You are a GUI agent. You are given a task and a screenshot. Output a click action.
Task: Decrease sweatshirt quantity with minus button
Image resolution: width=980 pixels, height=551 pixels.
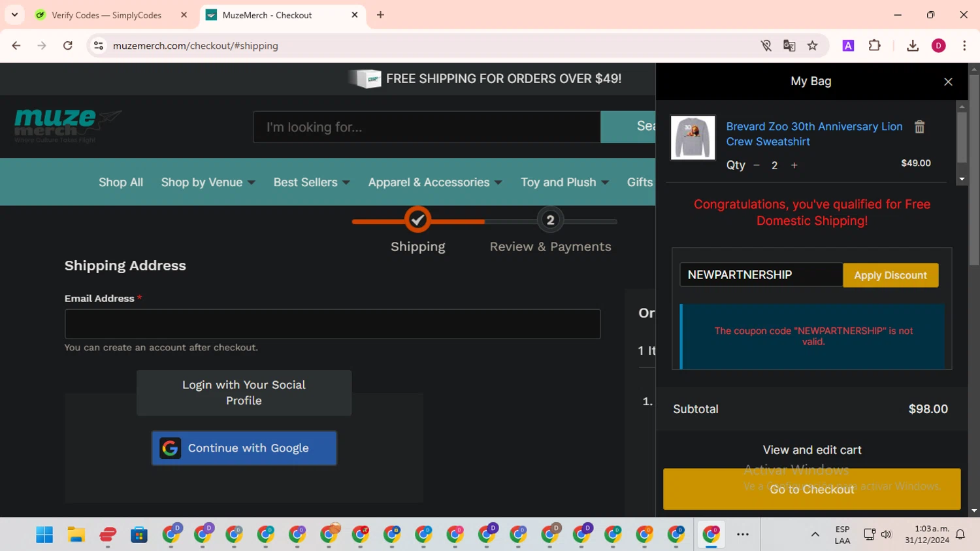(x=757, y=165)
